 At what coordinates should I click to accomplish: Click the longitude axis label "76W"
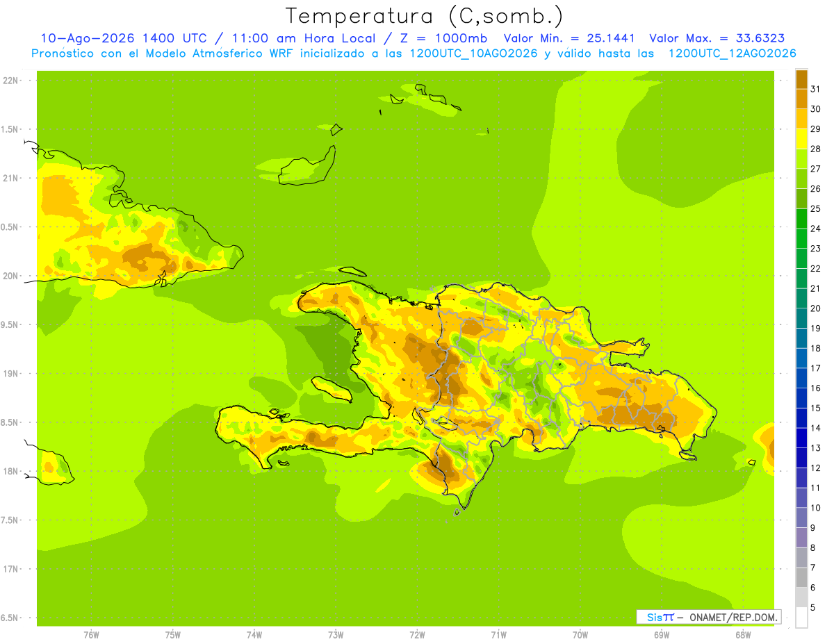point(91,634)
